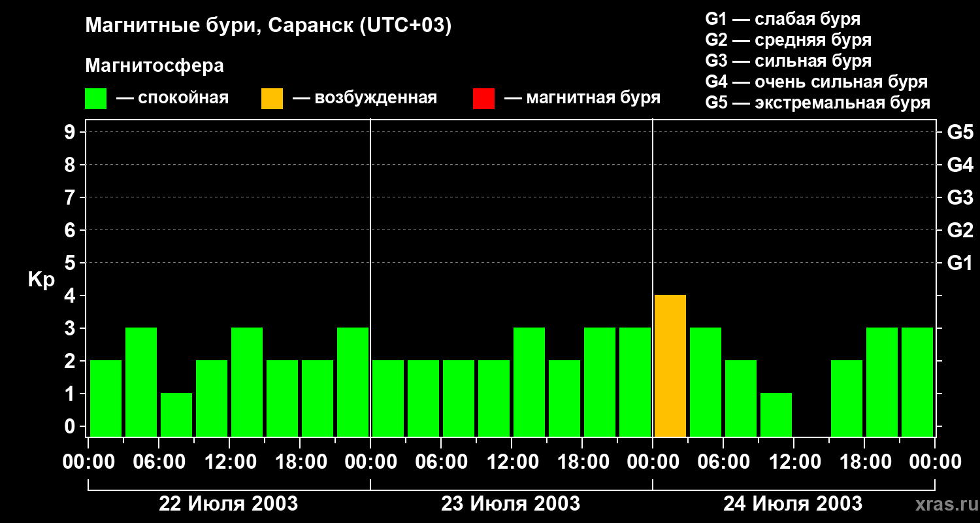Select the orange Kp 4 bar
This screenshot has width=980, height=523.
pos(670,365)
